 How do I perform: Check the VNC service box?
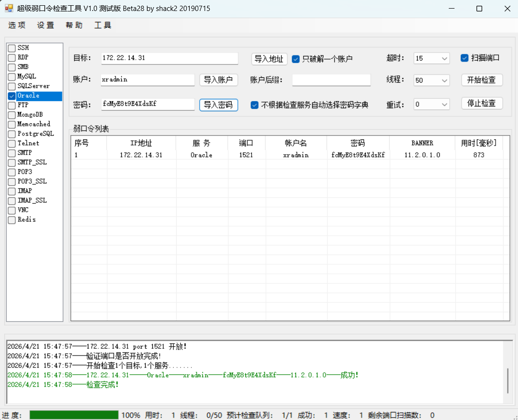point(12,210)
